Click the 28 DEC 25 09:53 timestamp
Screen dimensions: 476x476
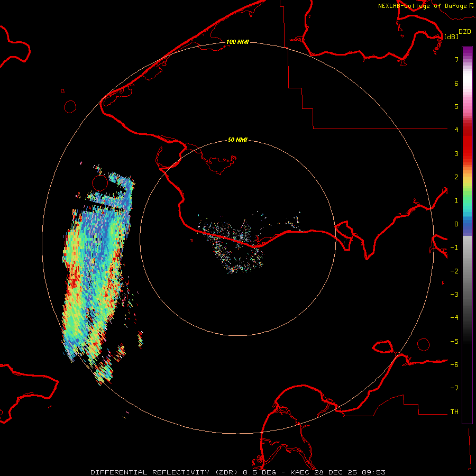pos(350,472)
